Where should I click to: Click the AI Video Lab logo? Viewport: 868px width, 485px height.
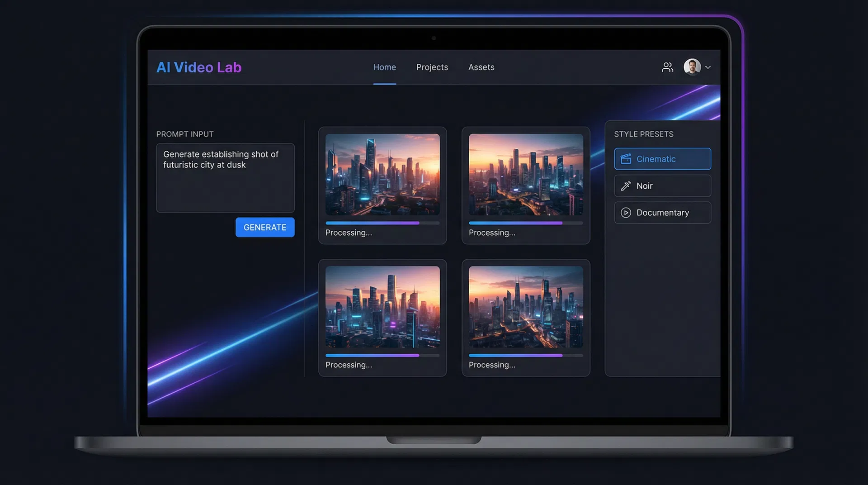tap(199, 67)
